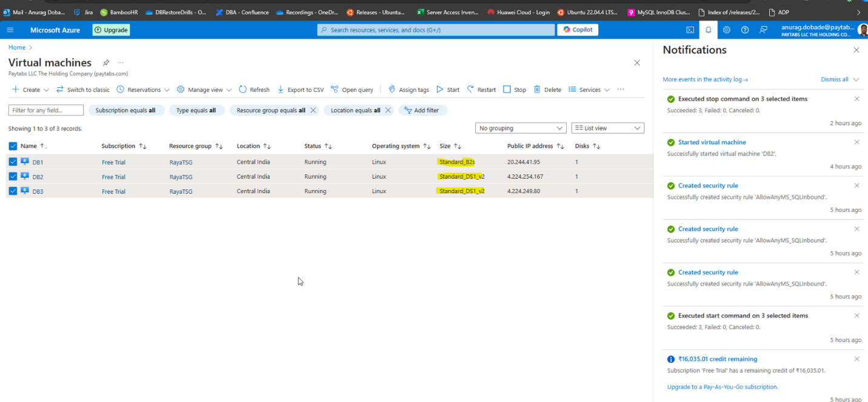868x402 pixels.
Task: Open the Azure portal hamburger menu
Action: [x=10, y=30]
